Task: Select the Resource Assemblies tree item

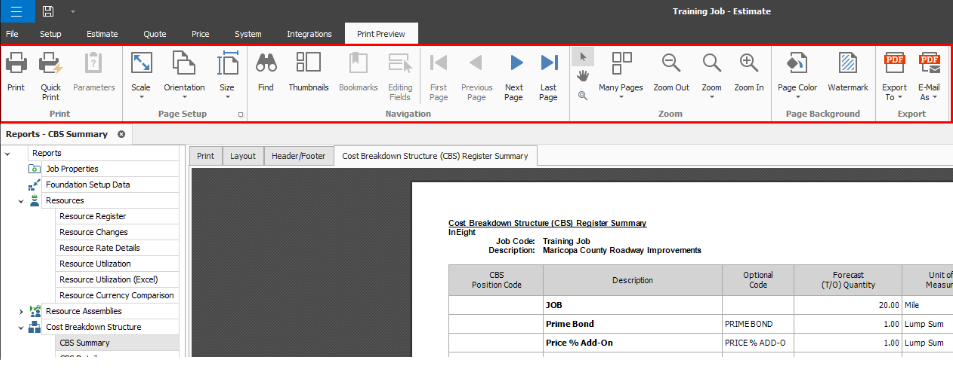Action: pyautogui.click(x=84, y=311)
